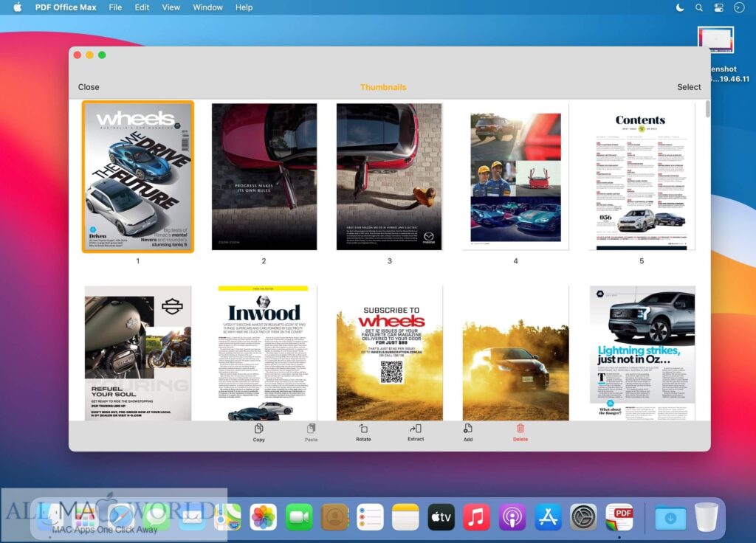Select the dusty rally car page thumbnail
Viewport: 756px width, 543px height.
pyautogui.click(x=515, y=353)
